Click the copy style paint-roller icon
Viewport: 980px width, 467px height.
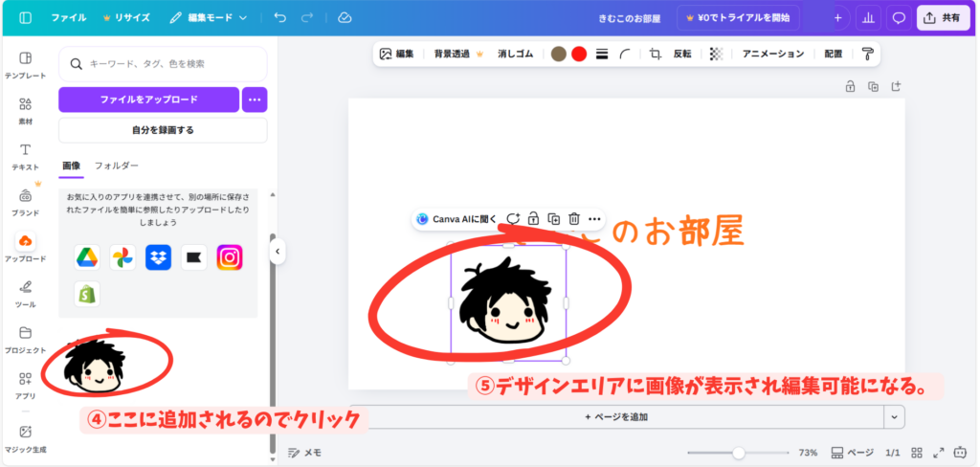867,54
